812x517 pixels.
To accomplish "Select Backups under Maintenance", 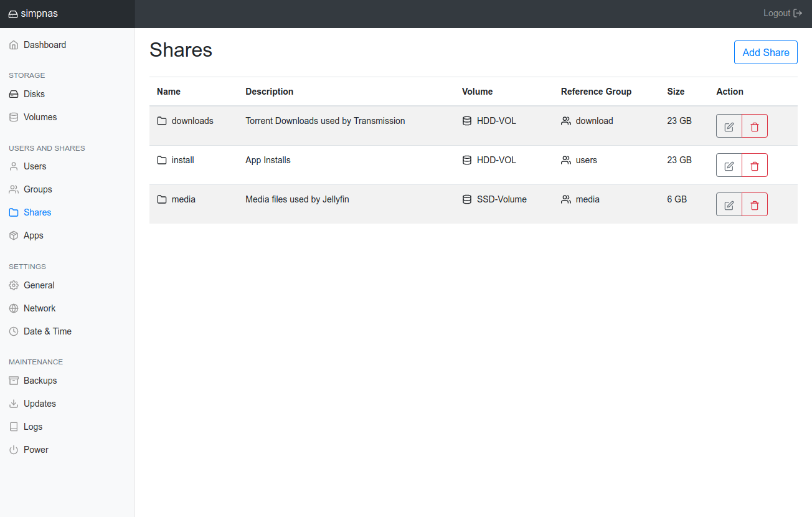I will [40, 381].
